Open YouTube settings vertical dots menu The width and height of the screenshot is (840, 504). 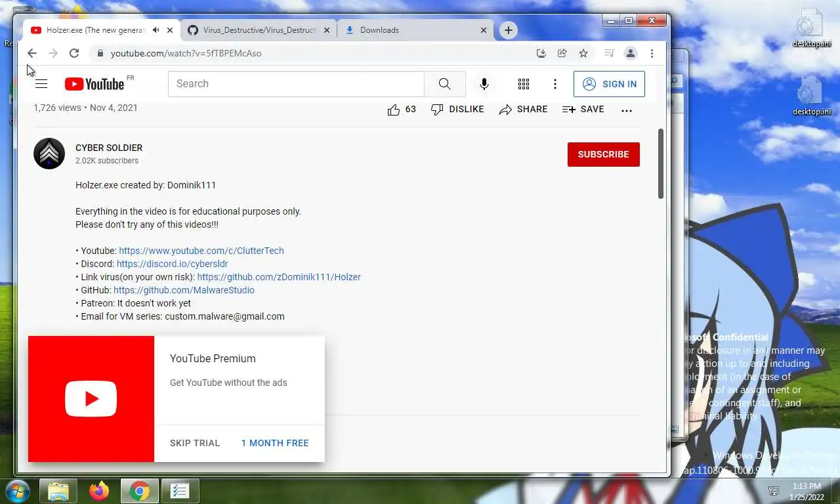tap(555, 84)
